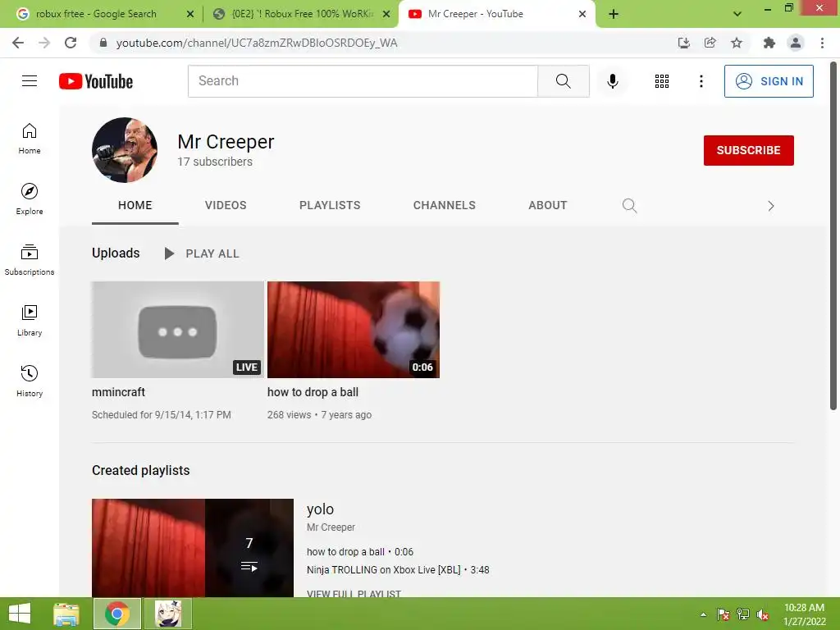The height and width of the screenshot is (630, 840).
Task: Click the muted volume tray icon
Action: (x=763, y=614)
